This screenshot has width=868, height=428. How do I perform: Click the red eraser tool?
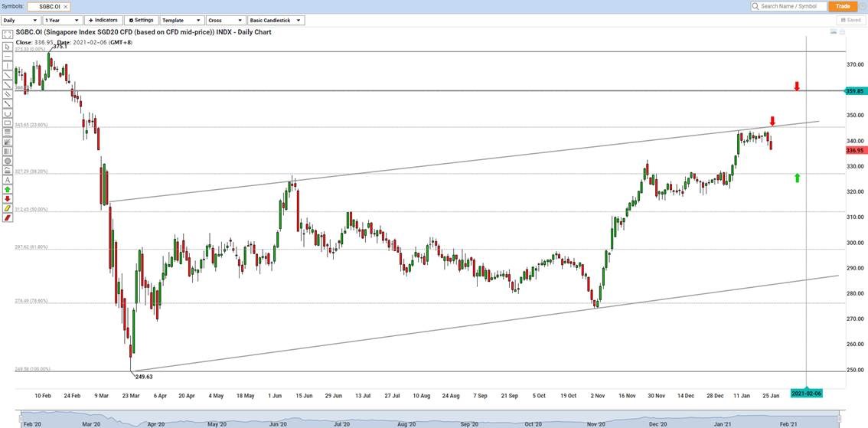pyautogui.click(x=7, y=217)
